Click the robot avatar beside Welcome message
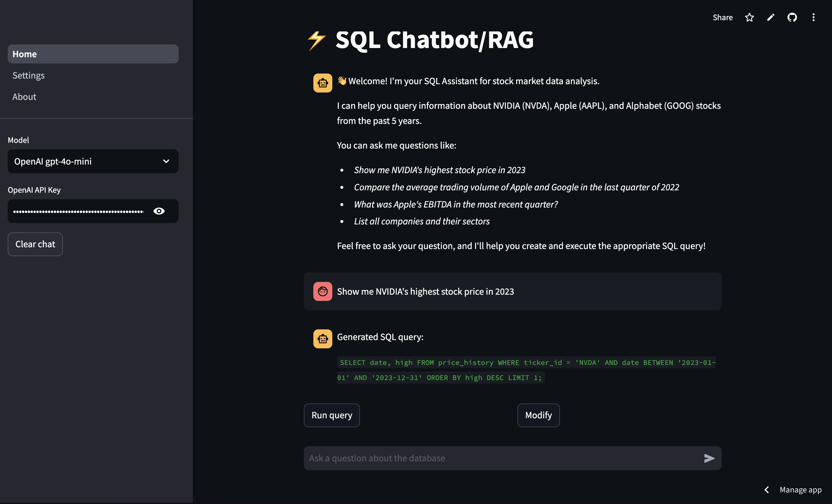This screenshot has height=504, width=832. point(323,83)
